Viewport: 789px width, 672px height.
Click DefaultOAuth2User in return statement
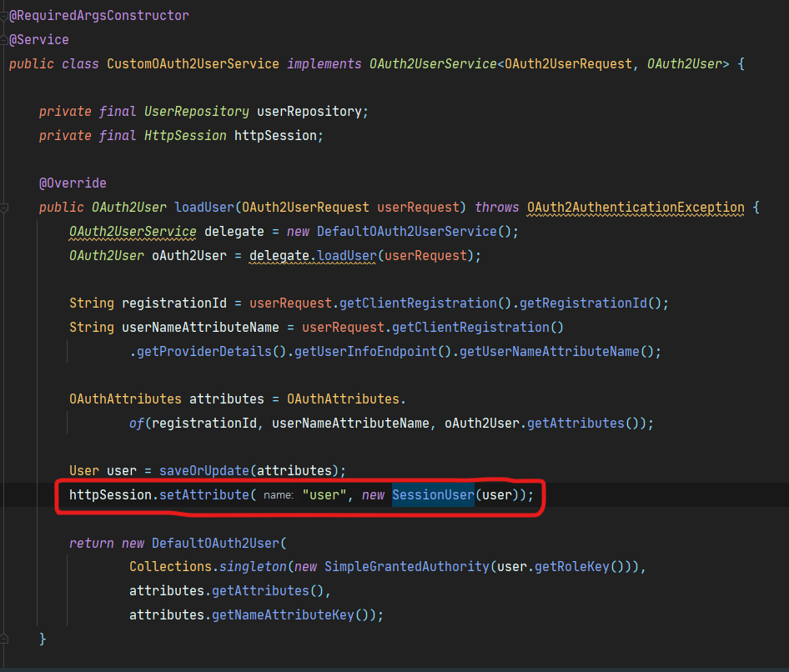pos(215,544)
